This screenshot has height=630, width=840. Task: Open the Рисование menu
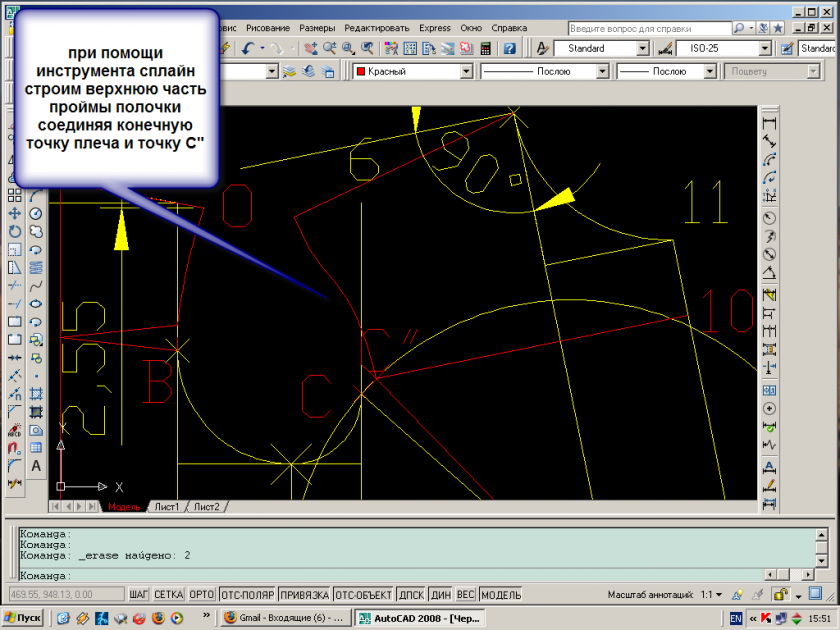(268, 28)
